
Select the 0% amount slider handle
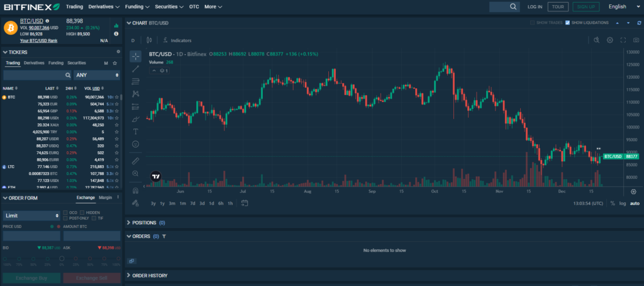point(62,259)
